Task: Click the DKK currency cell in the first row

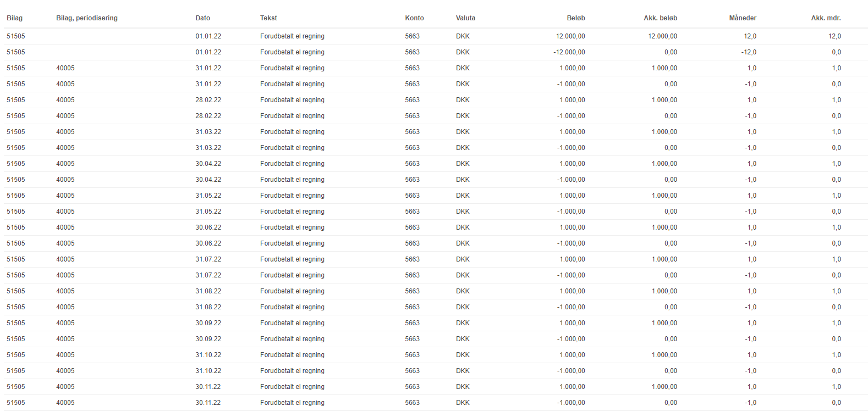Action: click(463, 36)
